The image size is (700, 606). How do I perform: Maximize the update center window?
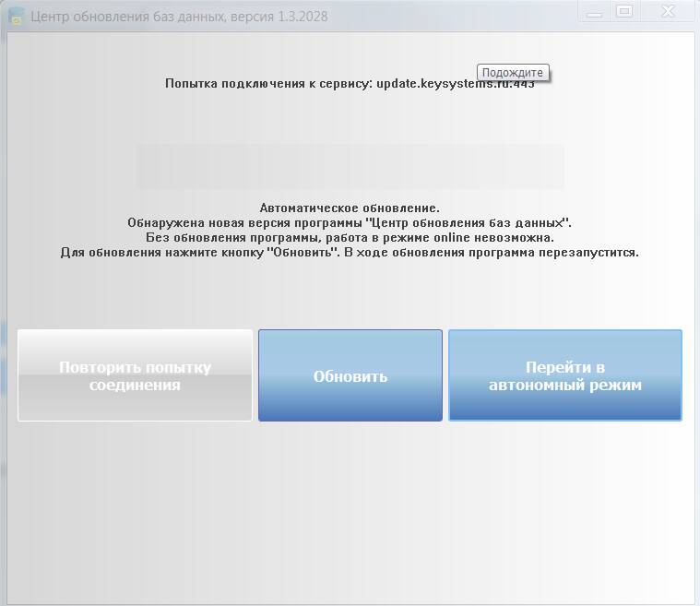tap(624, 12)
